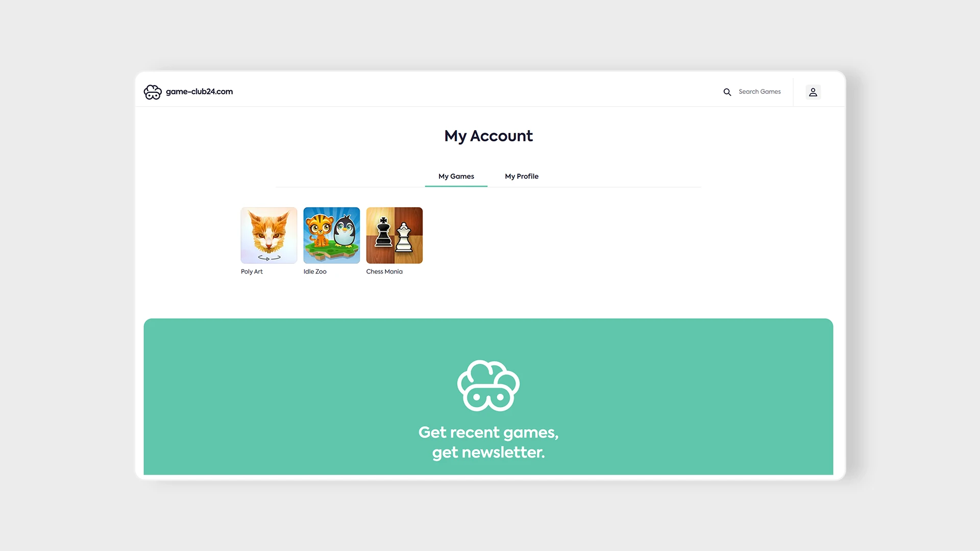Click the Poly Art title label
The image size is (980, 551).
point(252,271)
